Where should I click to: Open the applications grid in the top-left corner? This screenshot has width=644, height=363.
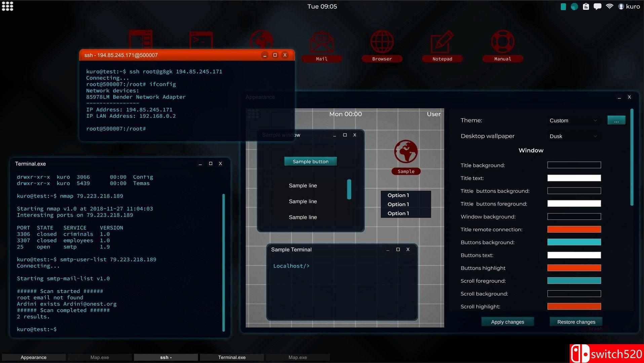[7, 6]
